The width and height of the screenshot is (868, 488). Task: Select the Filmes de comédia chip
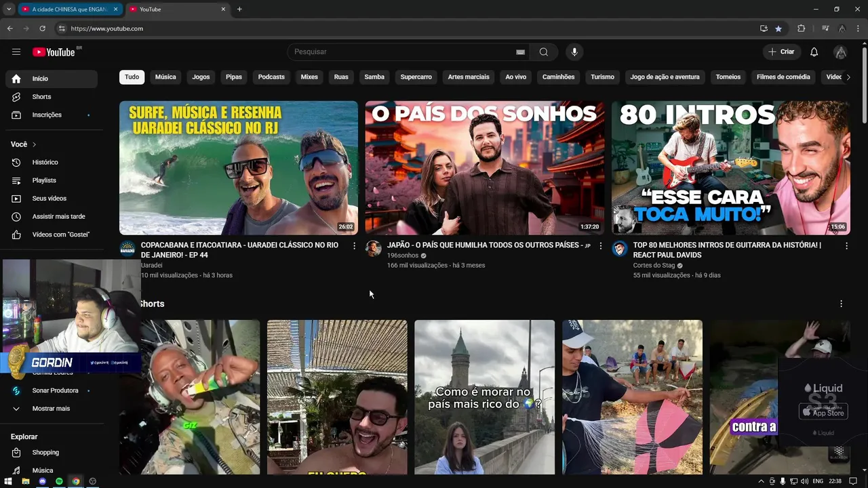[x=783, y=77]
